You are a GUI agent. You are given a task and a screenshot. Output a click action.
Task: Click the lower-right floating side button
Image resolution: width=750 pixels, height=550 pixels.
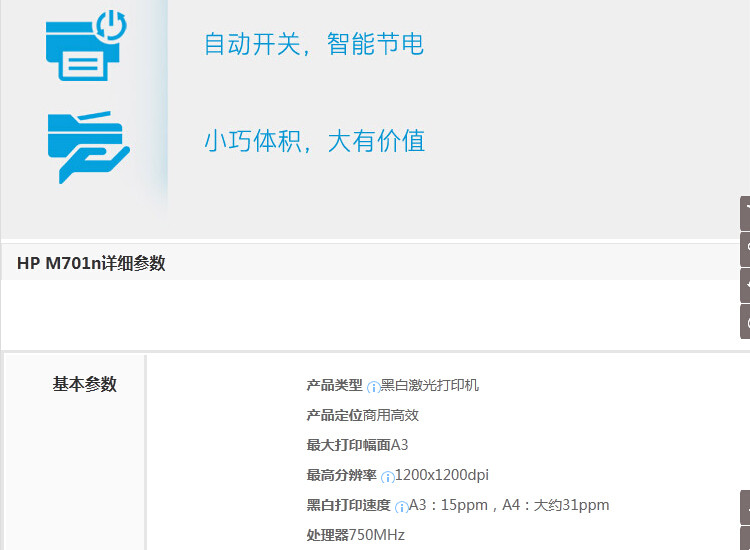(x=744, y=507)
